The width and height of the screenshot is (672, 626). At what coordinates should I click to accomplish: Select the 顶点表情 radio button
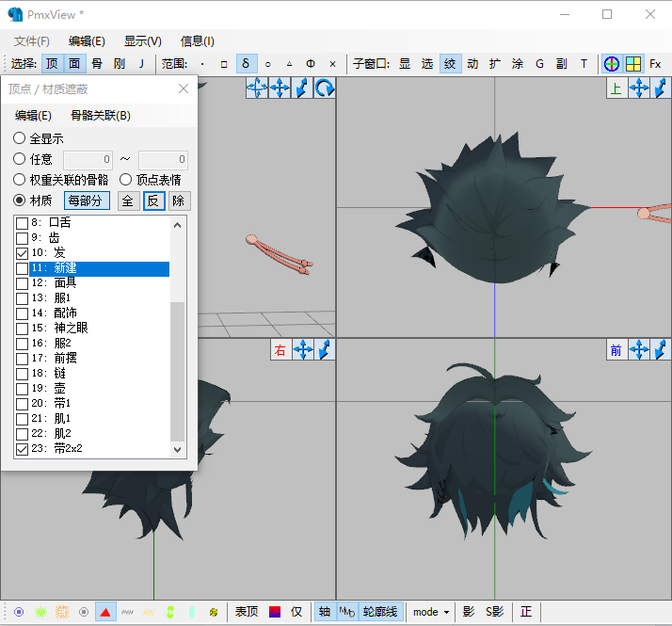[125, 179]
